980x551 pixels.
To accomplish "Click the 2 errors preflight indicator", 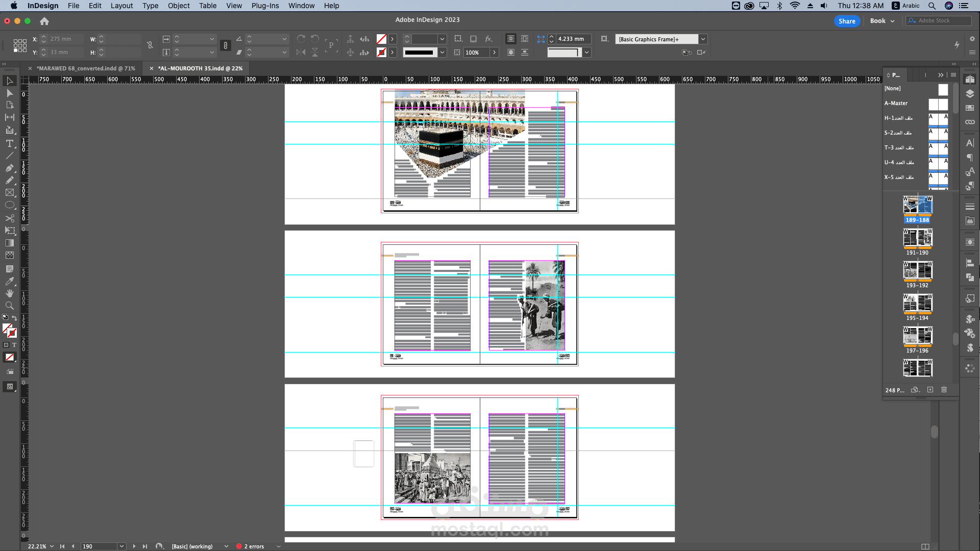I will [x=250, y=546].
